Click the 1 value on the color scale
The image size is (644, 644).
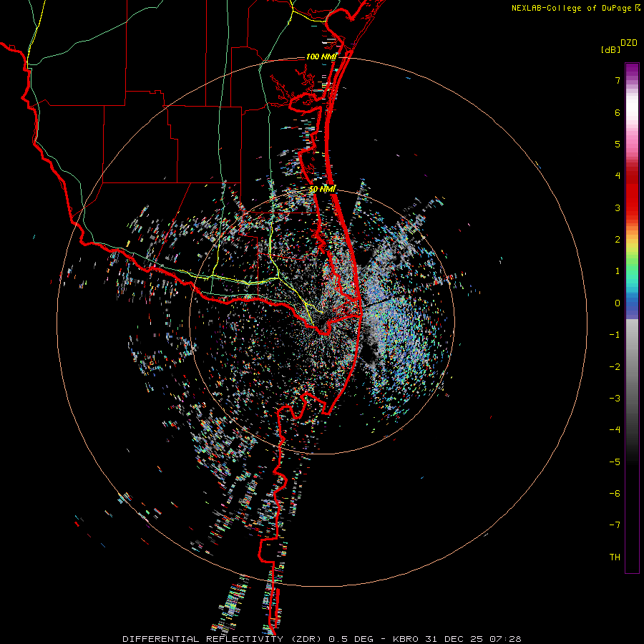(x=618, y=271)
